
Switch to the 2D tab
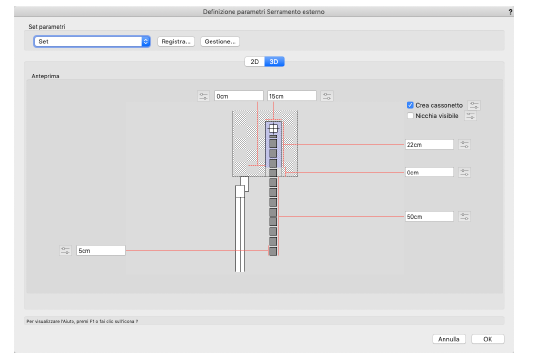[x=254, y=61]
